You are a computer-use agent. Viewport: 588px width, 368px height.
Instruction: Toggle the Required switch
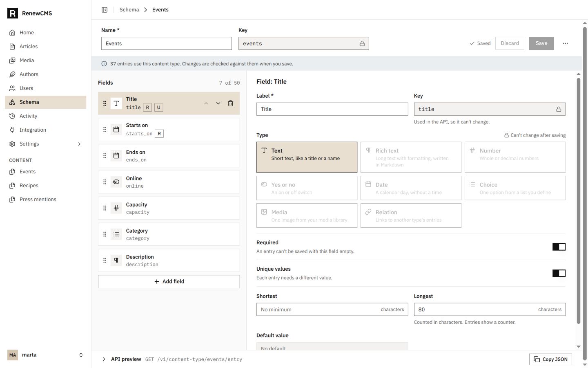[559, 247]
